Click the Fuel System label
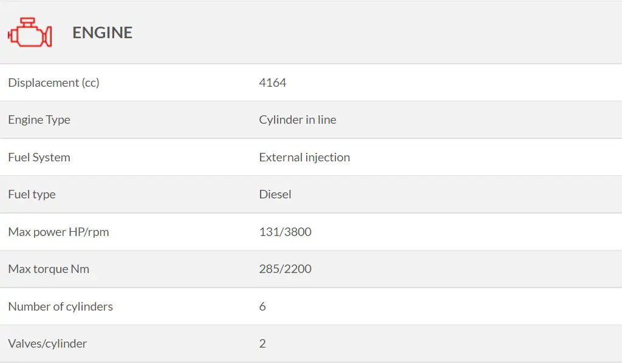Viewport: 622px width, 364px height. 39,157
